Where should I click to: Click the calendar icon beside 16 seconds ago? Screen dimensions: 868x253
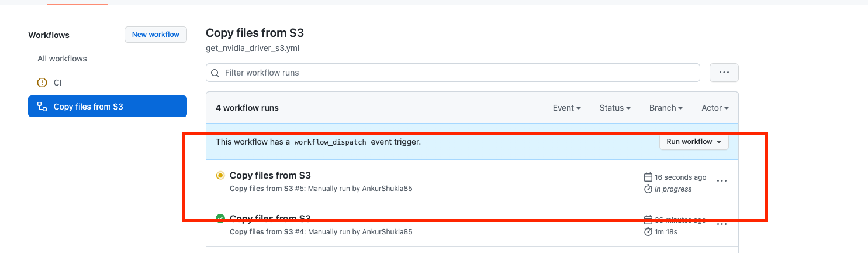coord(648,177)
